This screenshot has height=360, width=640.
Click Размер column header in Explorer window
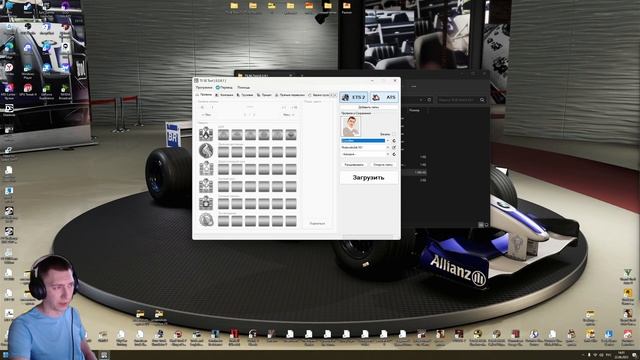coord(414,110)
